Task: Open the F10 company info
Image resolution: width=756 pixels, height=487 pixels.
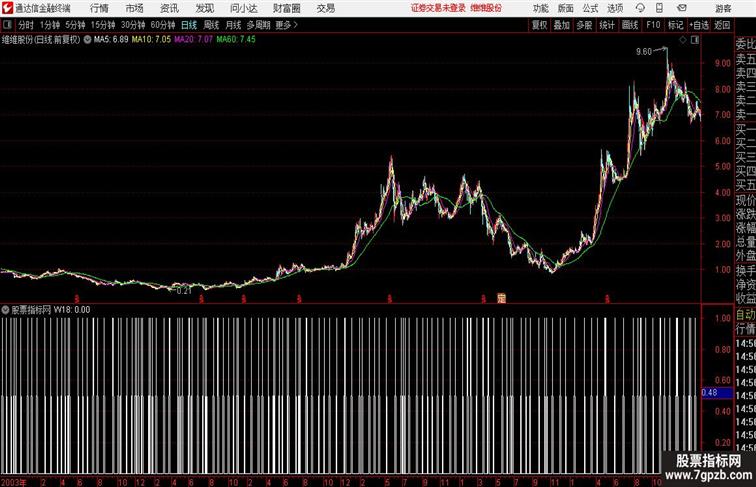Action: coord(653,25)
